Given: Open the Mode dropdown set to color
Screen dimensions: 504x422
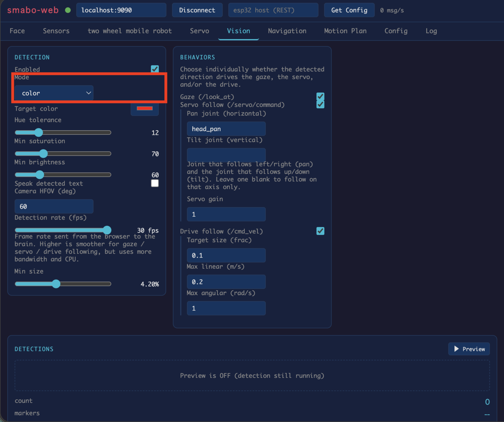Looking at the screenshot, I should [54, 93].
